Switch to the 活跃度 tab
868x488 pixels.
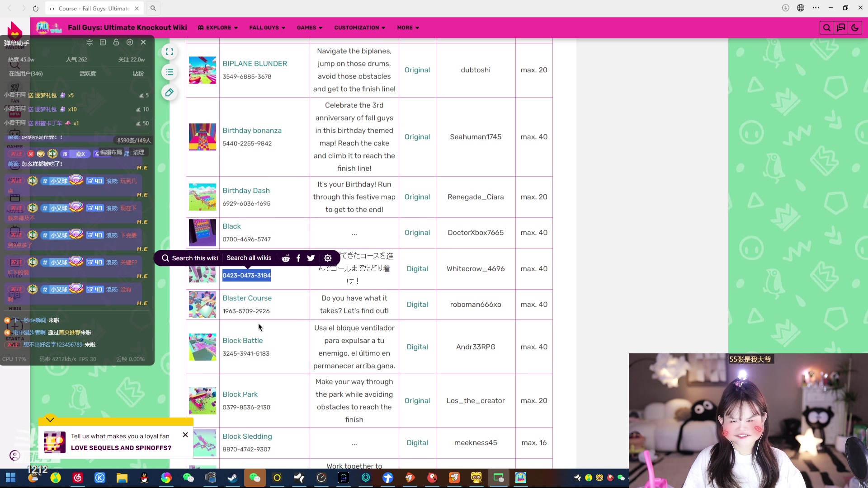88,74
